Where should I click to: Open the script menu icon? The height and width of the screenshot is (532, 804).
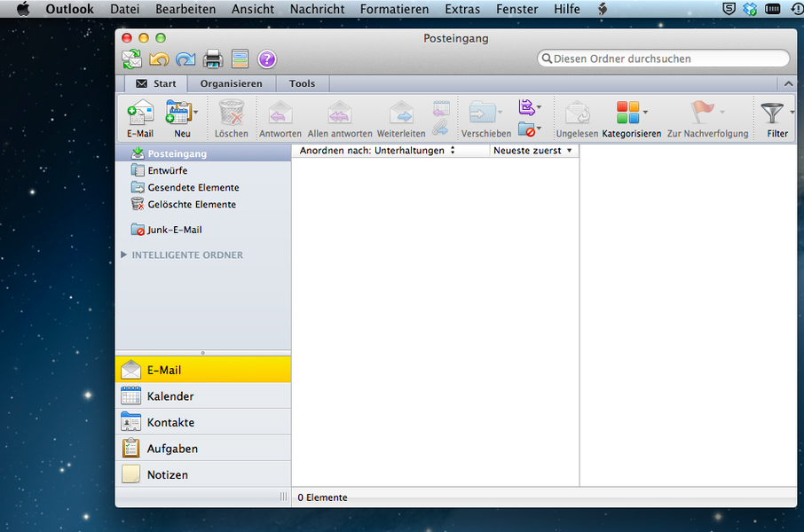[603, 9]
